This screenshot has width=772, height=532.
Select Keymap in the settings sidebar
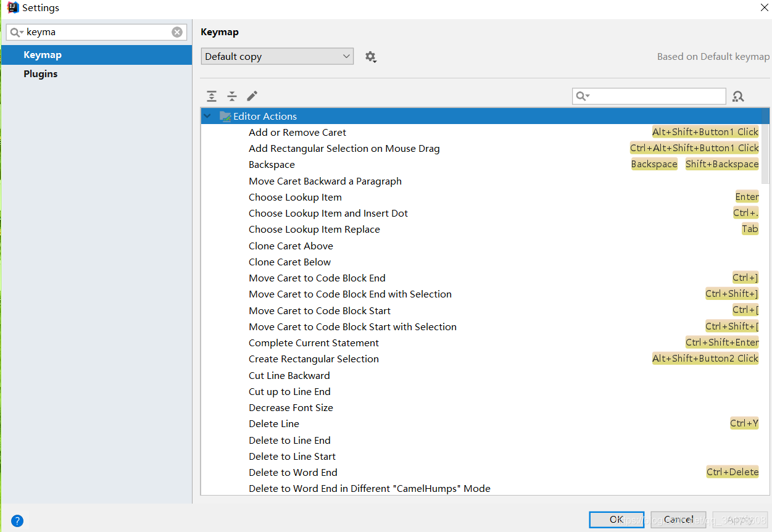coord(96,55)
